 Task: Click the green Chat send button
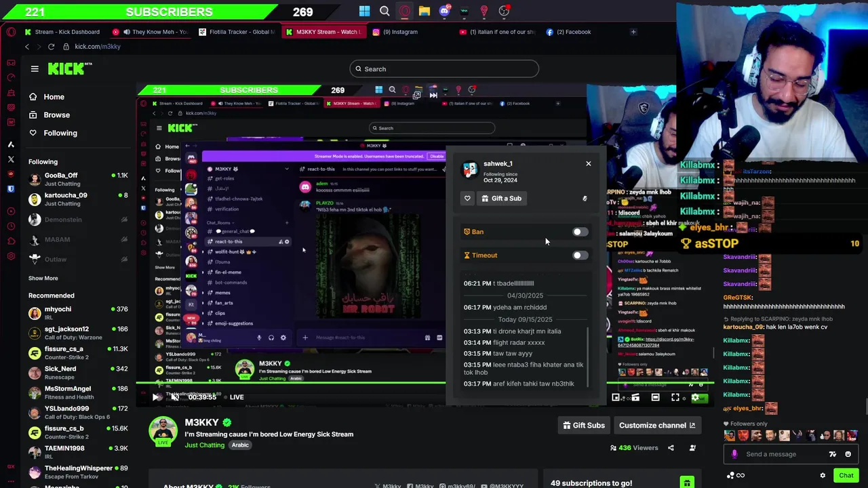tap(846, 475)
